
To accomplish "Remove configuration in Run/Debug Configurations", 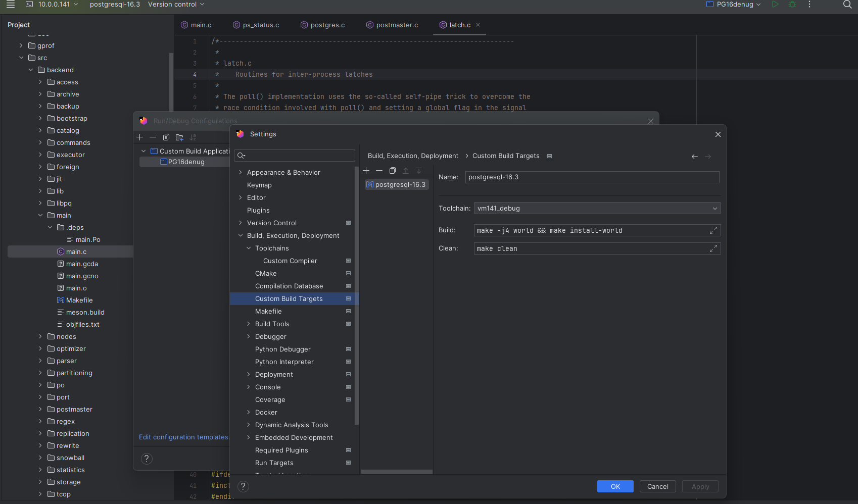I will click(153, 137).
